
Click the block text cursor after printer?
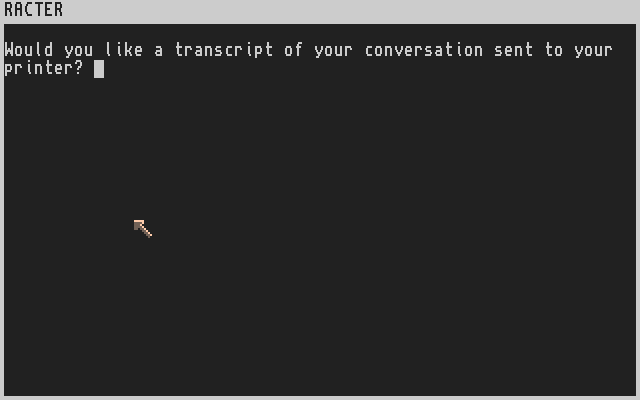click(99, 69)
